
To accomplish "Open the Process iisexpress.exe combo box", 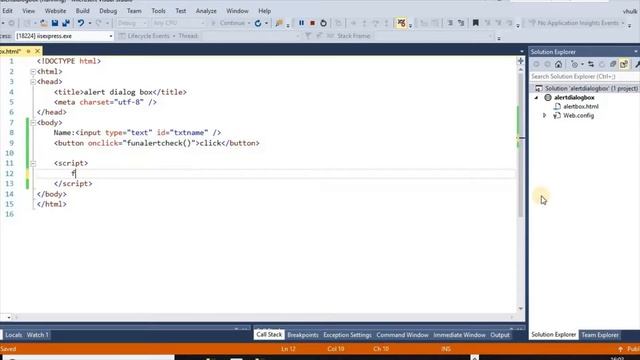I will [x=64, y=36].
